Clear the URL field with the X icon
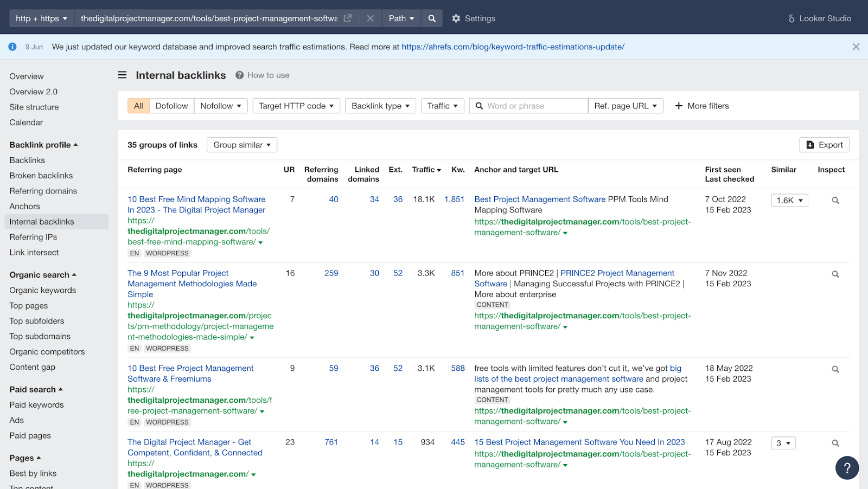The height and width of the screenshot is (489, 868). (371, 18)
